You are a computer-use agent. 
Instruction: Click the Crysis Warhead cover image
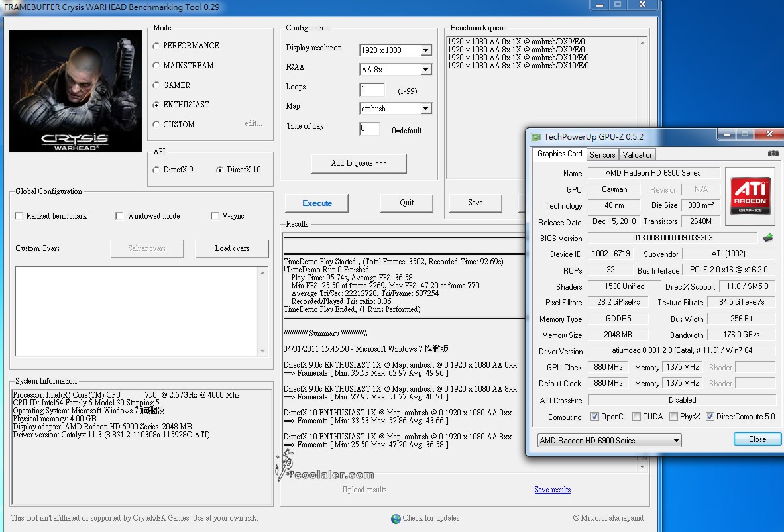pos(76,91)
